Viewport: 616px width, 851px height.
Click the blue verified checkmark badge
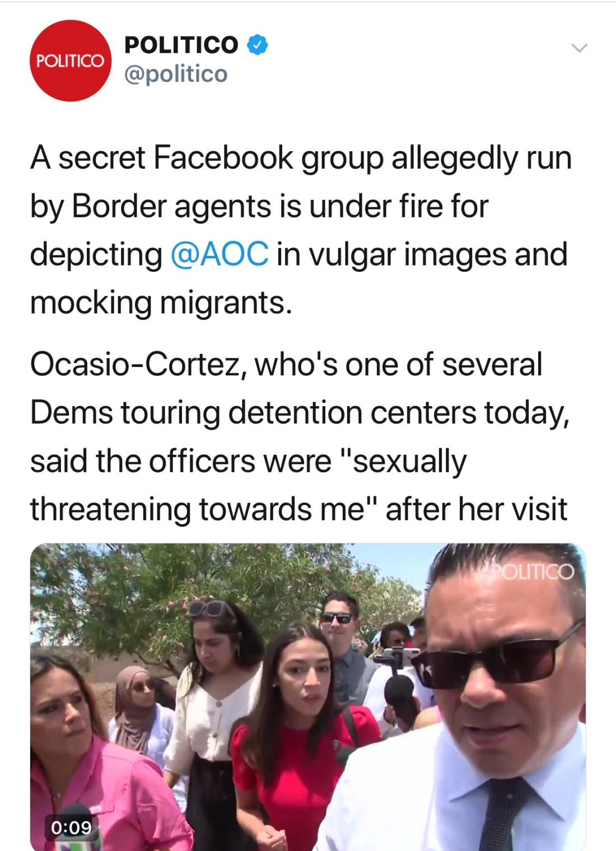point(257,45)
